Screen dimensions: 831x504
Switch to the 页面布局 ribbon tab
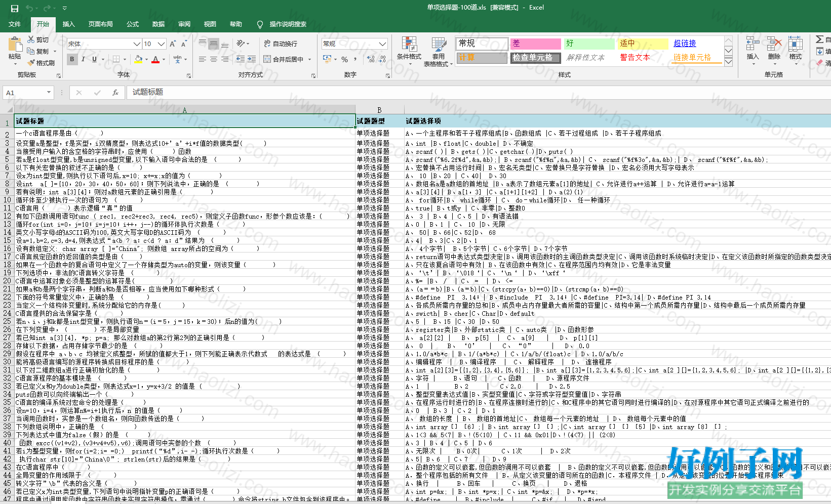[x=100, y=24]
